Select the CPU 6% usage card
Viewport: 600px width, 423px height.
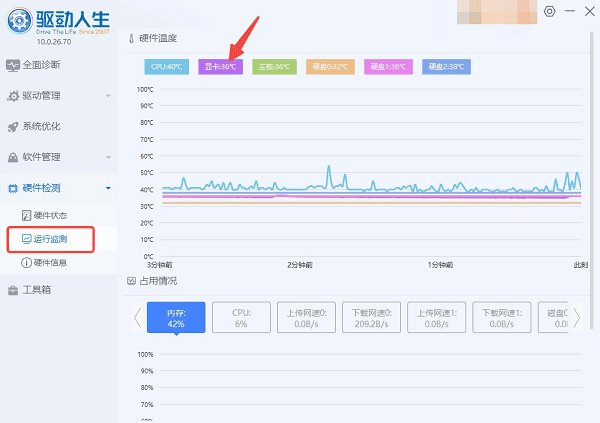coord(241,317)
